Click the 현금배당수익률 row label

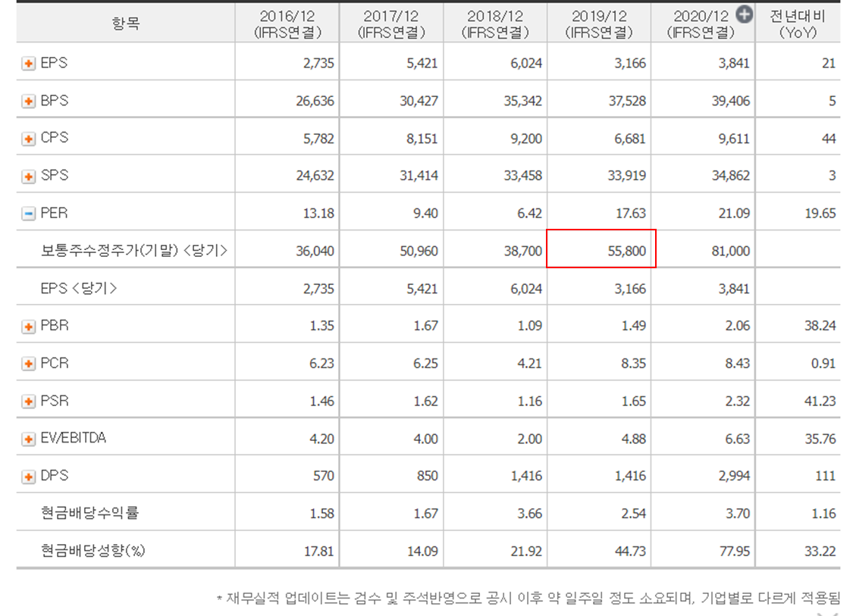coord(89,513)
